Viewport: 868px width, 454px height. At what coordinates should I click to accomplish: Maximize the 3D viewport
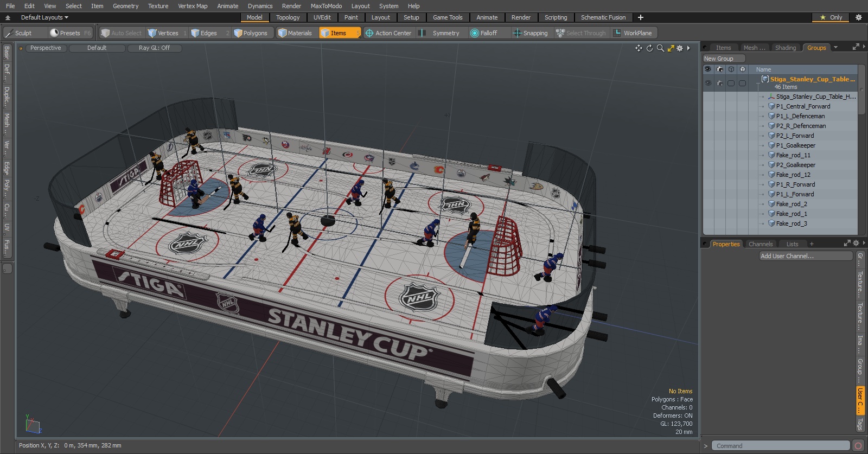[x=671, y=48]
